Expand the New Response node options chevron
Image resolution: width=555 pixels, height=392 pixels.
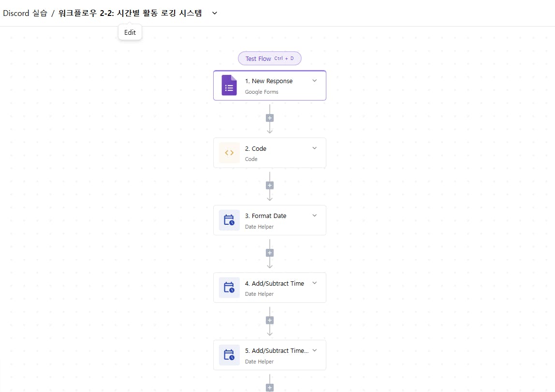[x=314, y=80]
